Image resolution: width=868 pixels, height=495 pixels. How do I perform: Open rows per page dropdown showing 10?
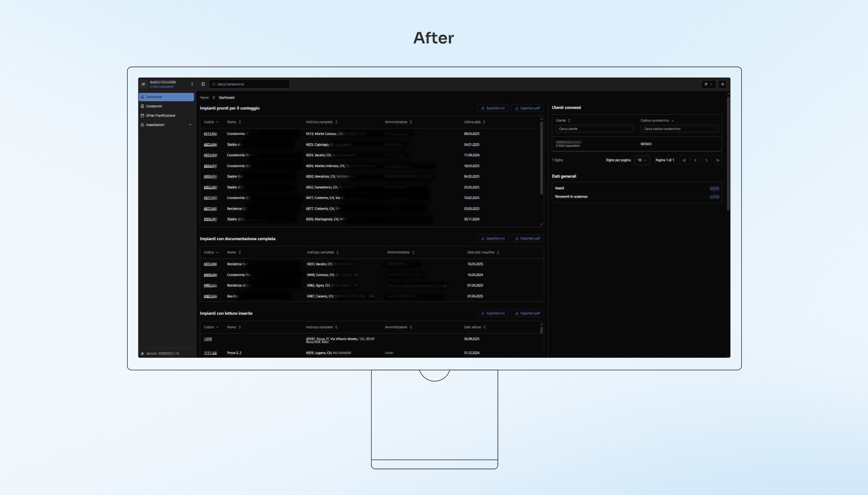click(x=642, y=160)
